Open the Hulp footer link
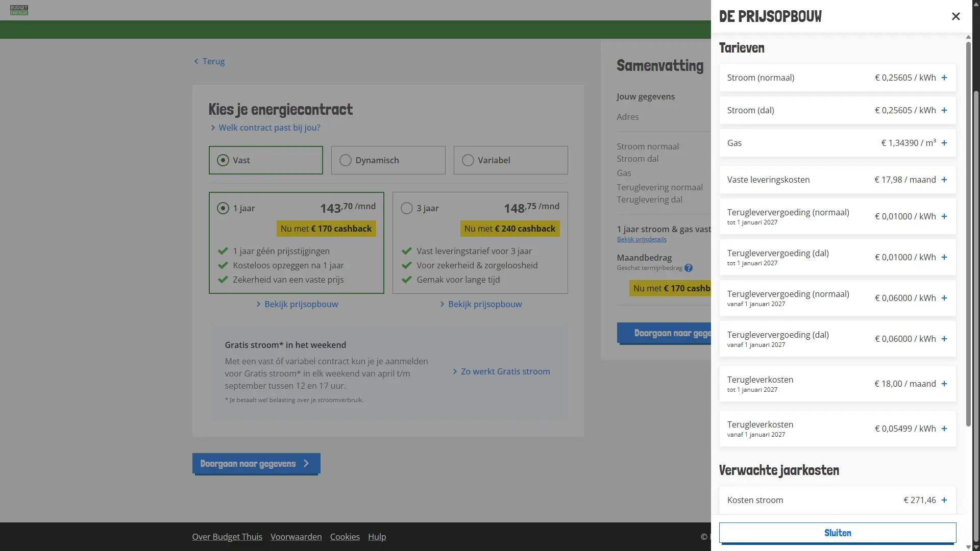 coord(377,537)
